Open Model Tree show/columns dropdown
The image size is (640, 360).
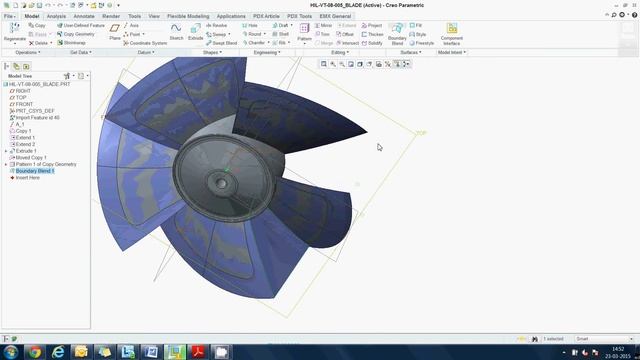coord(83,76)
